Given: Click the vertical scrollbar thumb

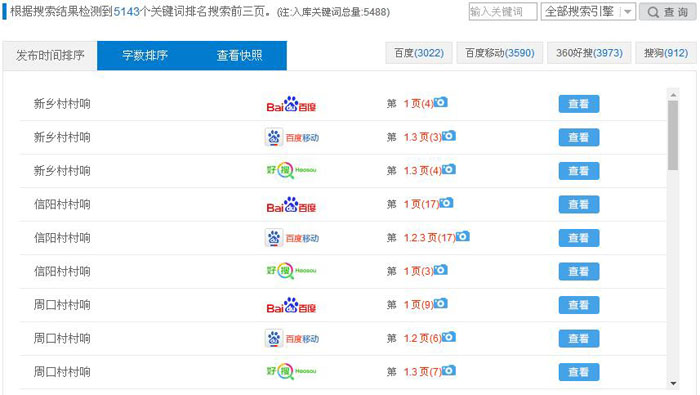Looking at the screenshot, I should pyautogui.click(x=673, y=135).
